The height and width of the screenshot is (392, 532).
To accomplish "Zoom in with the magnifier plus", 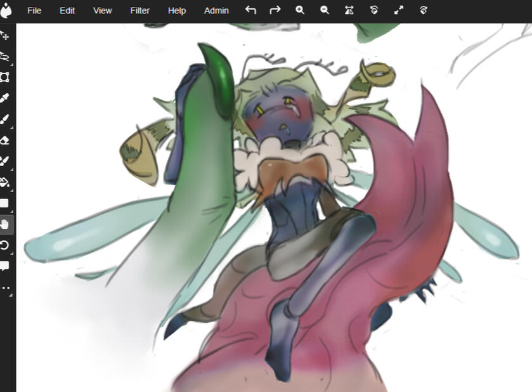I will click(x=300, y=10).
